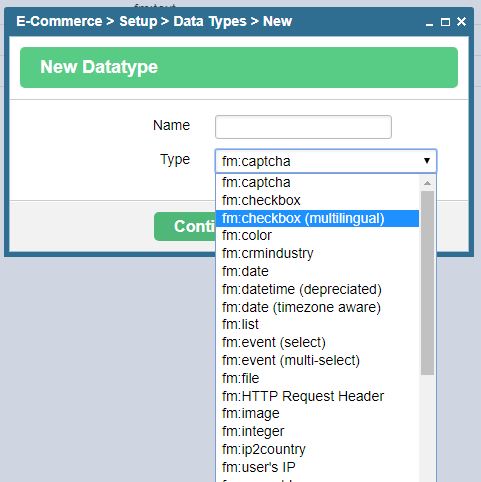Select fm:captcha option in list
This screenshot has width=481, height=482.
tap(317, 182)
